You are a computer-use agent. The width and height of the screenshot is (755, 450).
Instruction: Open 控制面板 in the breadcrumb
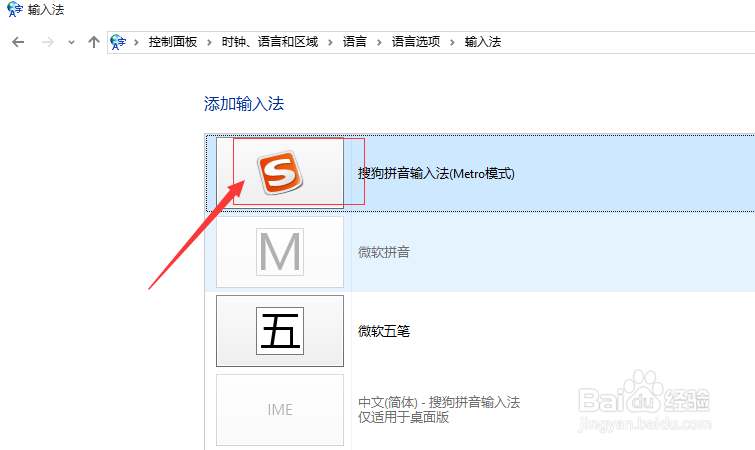(x=173, y=42)
